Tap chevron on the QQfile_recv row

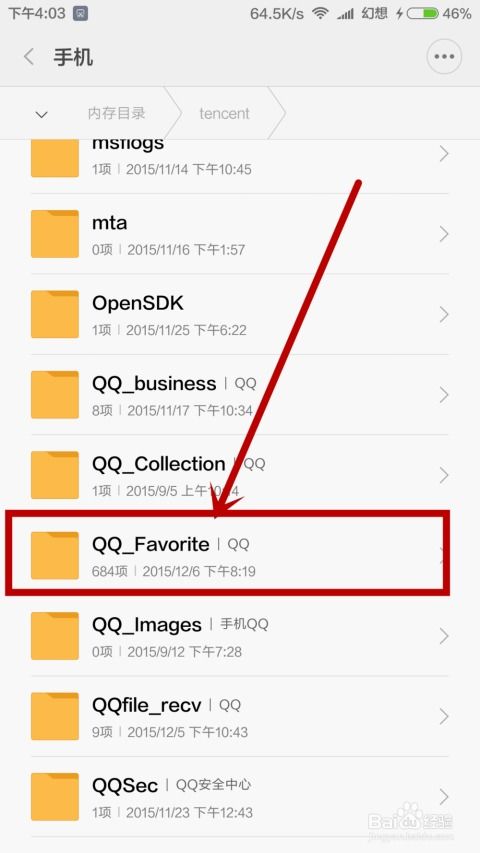pyautogui.click(x=444, y=716)
